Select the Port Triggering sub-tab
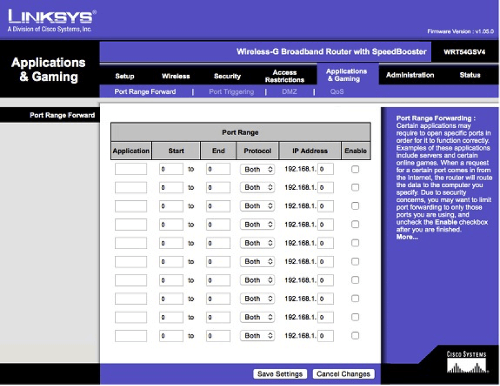This screenshot has height=386, width=500. [231, 92]
